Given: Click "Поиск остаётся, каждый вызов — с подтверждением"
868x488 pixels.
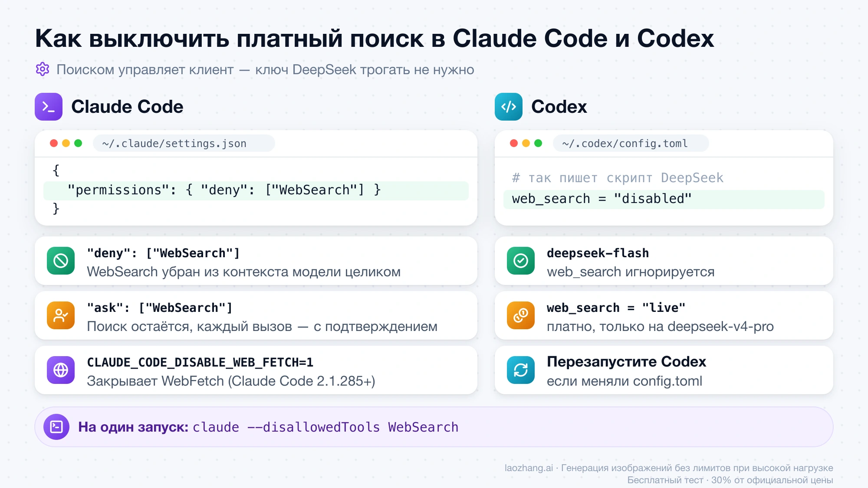Looking at the screenshot, I should pos(262,327).
